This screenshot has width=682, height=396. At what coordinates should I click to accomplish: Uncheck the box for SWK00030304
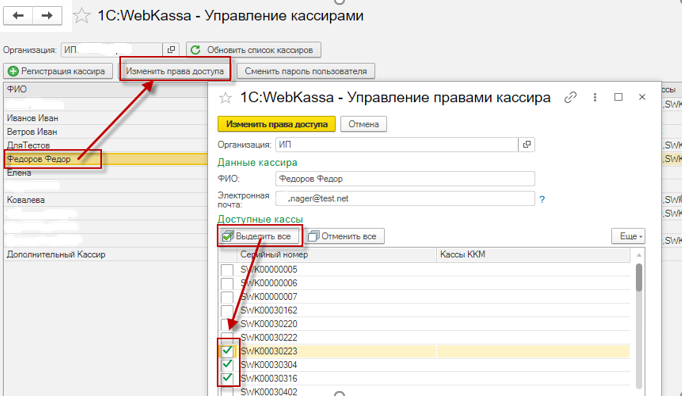227,364
